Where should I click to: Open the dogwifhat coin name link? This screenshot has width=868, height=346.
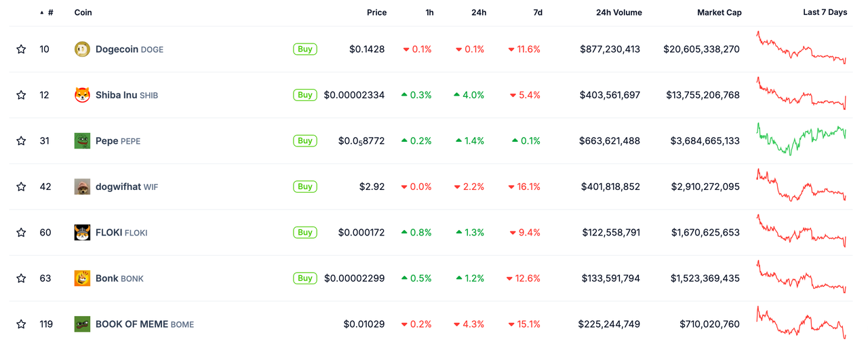pos(118,187)
